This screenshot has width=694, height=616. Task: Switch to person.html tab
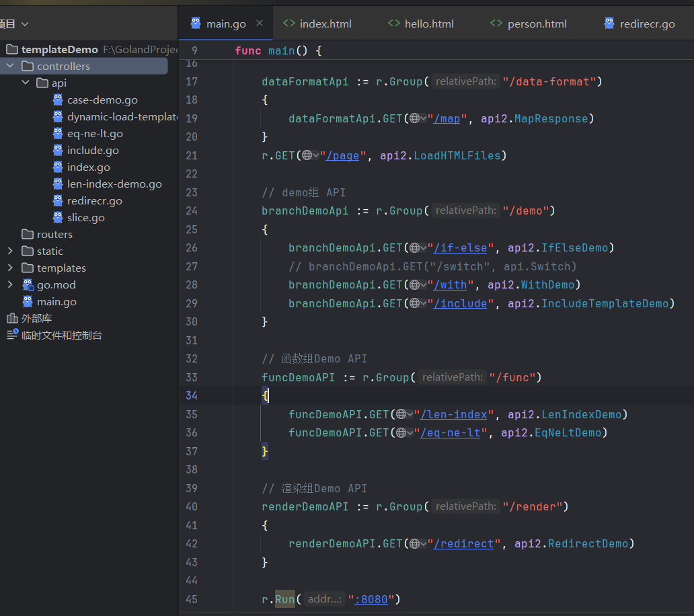point(536,24)
